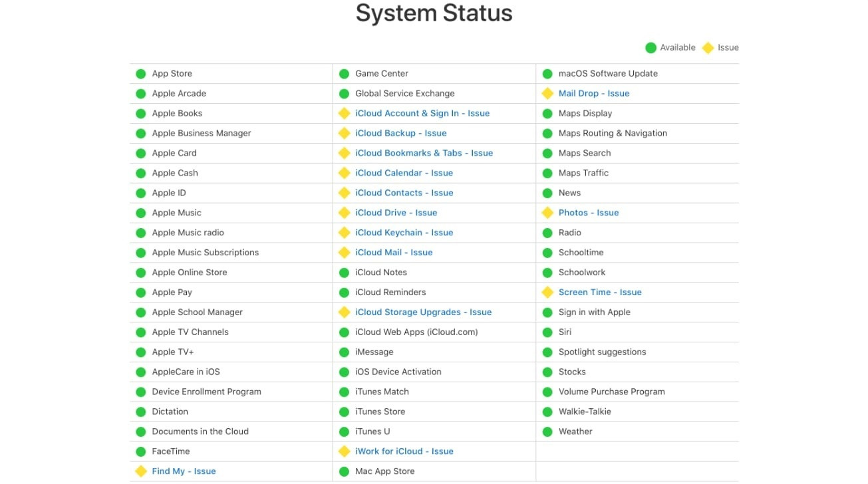Click the green status dot next to Weather
868x484 pixels.
tap(547, 431)
